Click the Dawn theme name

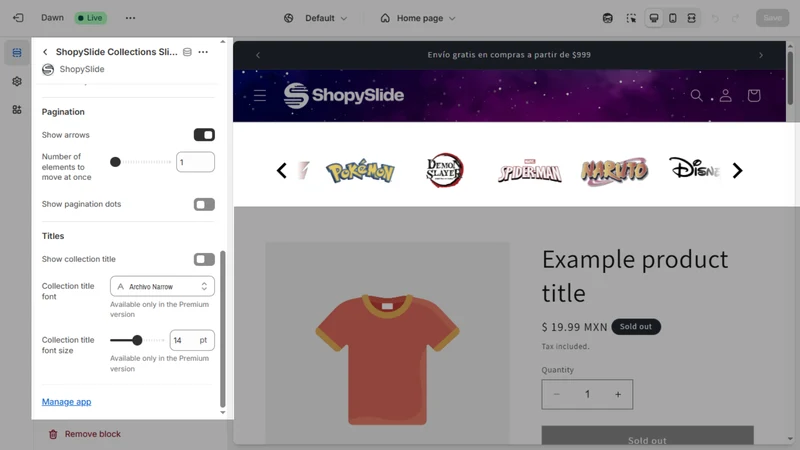click(53, 18)
